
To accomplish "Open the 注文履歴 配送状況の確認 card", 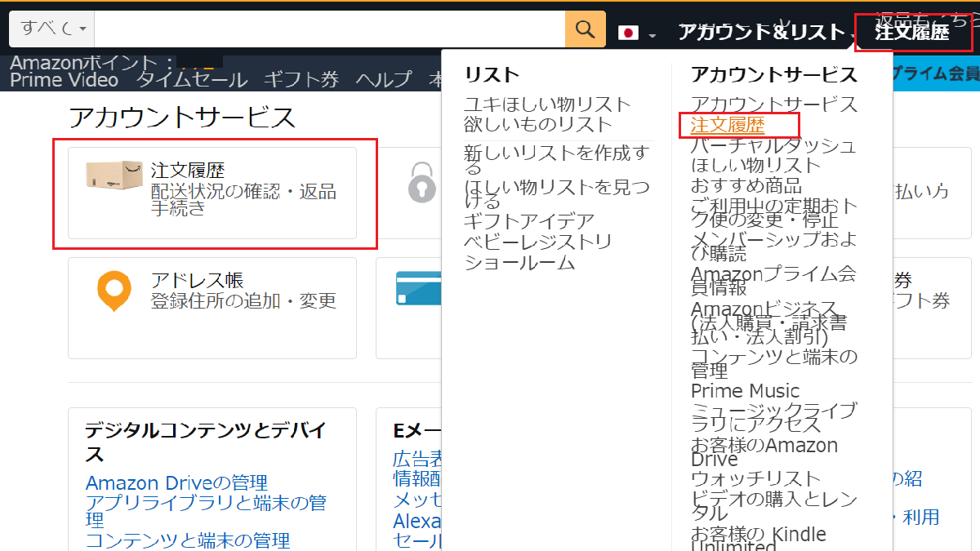I will click(212, 193).
